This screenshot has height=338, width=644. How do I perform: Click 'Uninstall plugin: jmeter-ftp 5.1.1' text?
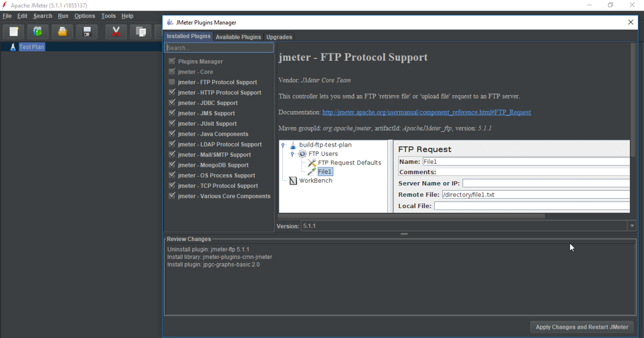click(208, 249)
